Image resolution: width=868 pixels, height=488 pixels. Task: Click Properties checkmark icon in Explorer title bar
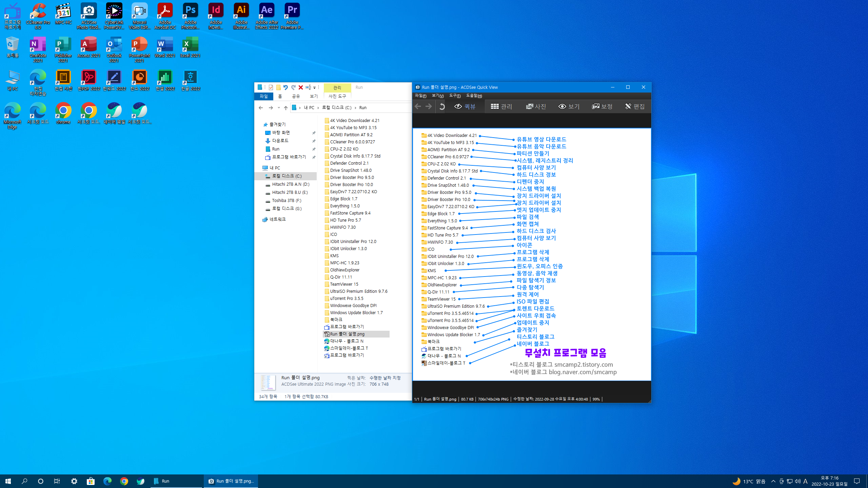click(x=271, y=87)
